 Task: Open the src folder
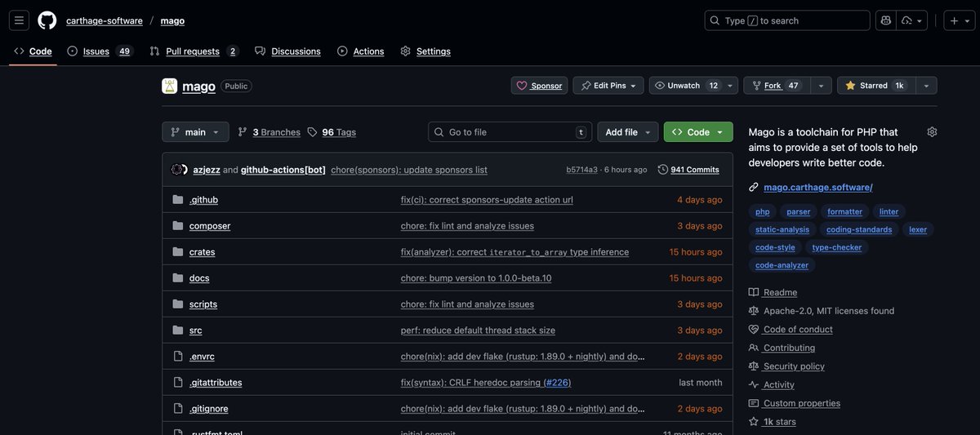pyautogui.click(x=196, y=331)
